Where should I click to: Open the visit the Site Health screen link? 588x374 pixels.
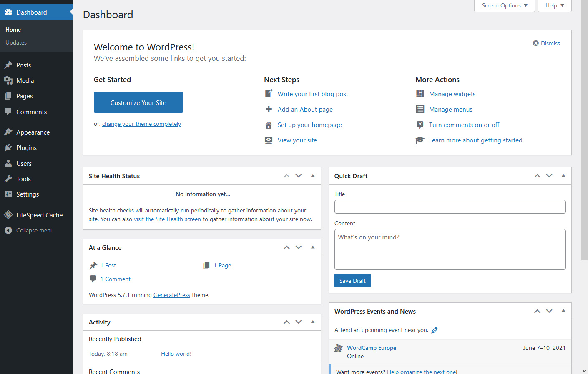coord(167,219)
